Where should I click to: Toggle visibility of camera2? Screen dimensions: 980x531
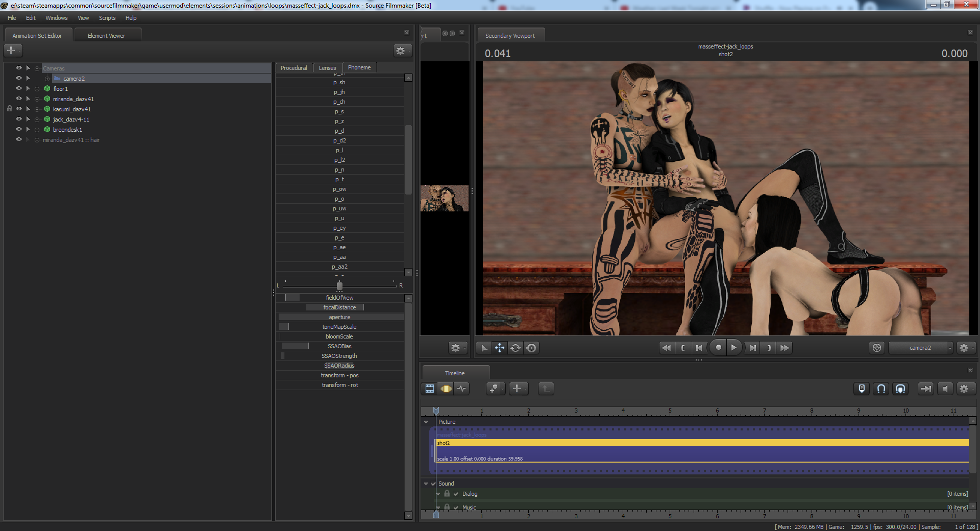[x=19, y=78]
